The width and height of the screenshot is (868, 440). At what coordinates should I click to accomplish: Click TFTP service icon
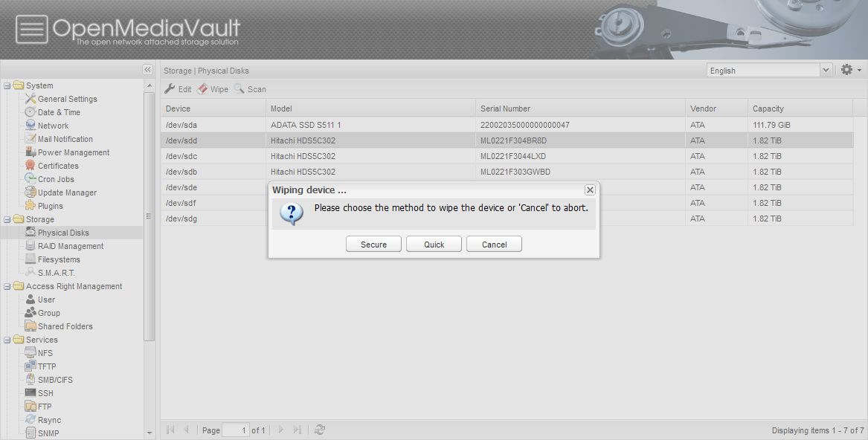coord(30,366)
